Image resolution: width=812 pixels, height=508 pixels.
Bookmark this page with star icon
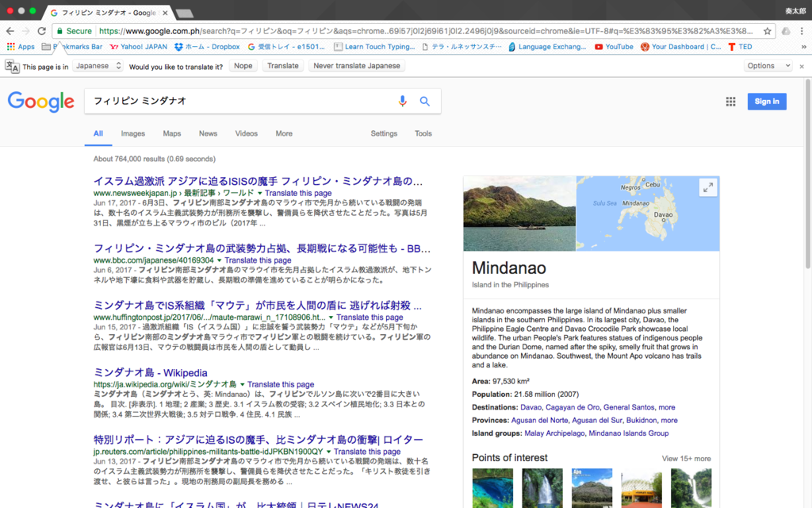767,31
